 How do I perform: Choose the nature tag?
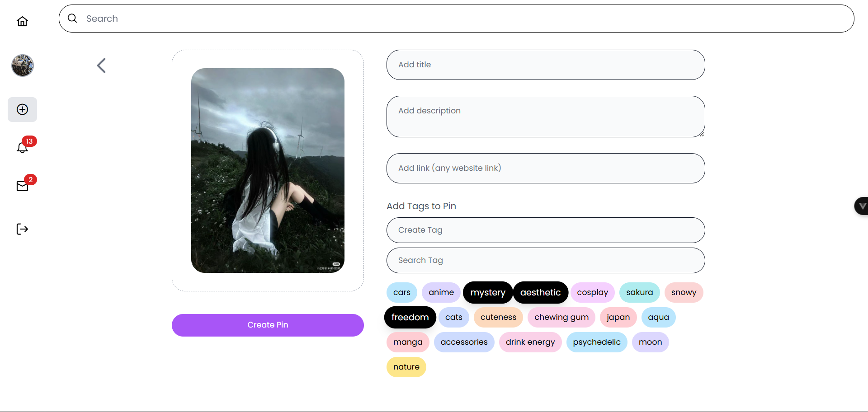pyautogui.click(x=406, y=367)
